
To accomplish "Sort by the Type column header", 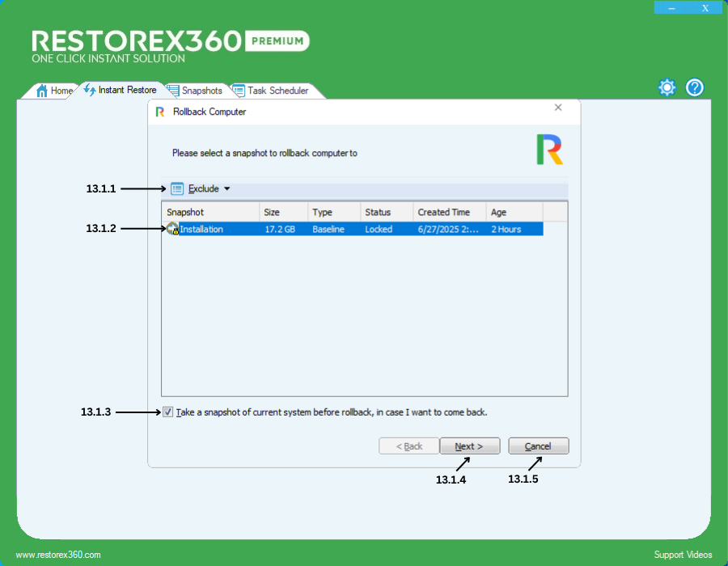I will (333, 212).
